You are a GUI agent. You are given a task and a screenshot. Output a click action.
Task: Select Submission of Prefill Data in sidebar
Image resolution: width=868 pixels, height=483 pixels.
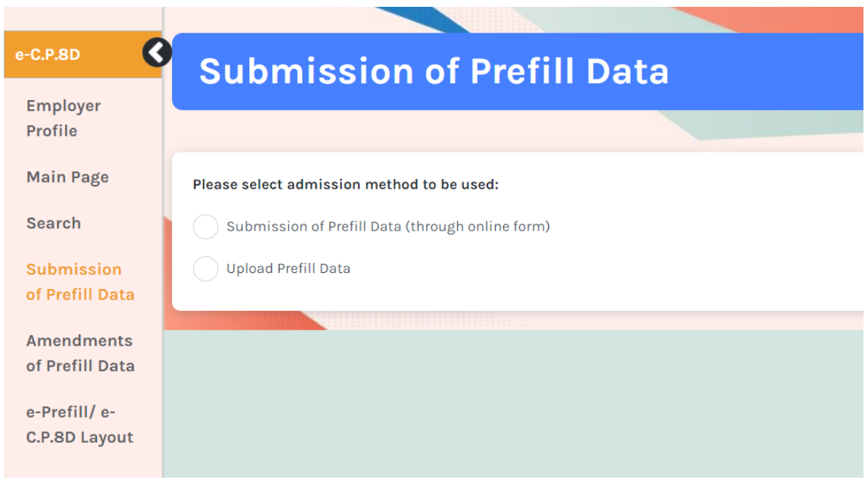pyautogui.click(x=80, y=281)
